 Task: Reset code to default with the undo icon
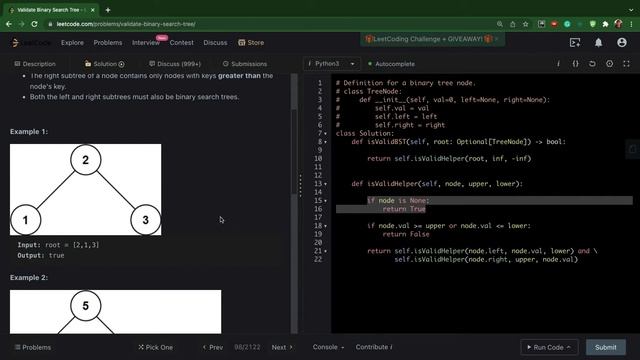click(592, 64)
